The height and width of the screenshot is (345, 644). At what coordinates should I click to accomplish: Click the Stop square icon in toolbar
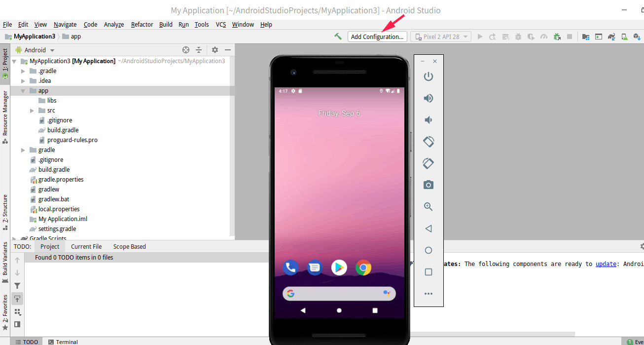[x=570, y=37]
